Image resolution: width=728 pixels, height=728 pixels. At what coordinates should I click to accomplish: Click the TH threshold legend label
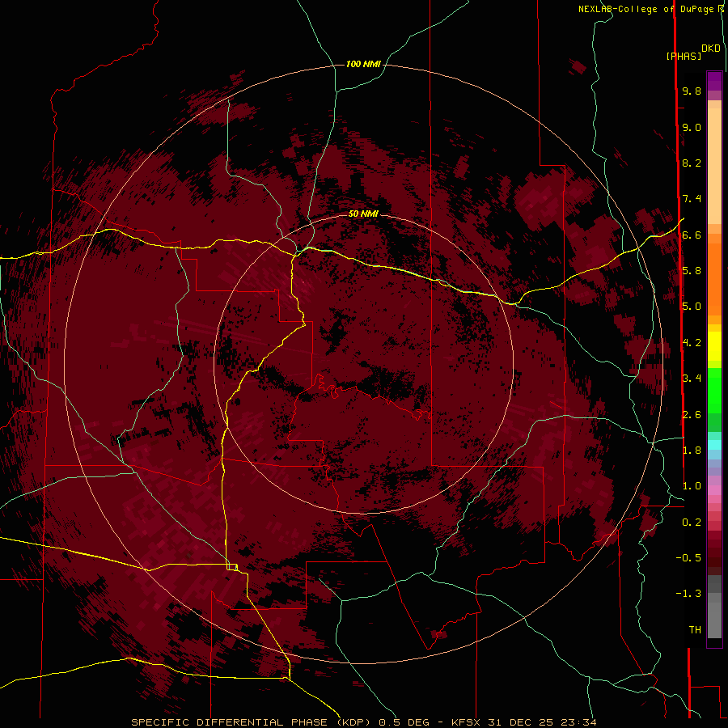(695, 630)
